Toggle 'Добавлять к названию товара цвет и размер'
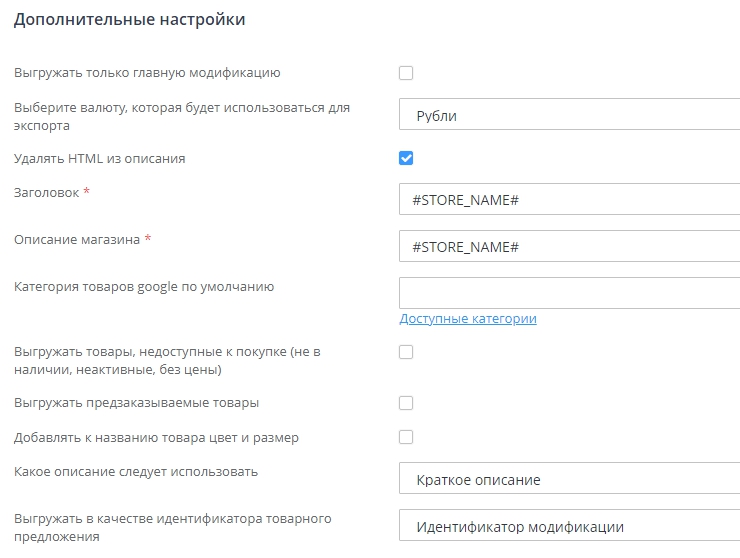740x558 pixels. (x=406, y=437)
